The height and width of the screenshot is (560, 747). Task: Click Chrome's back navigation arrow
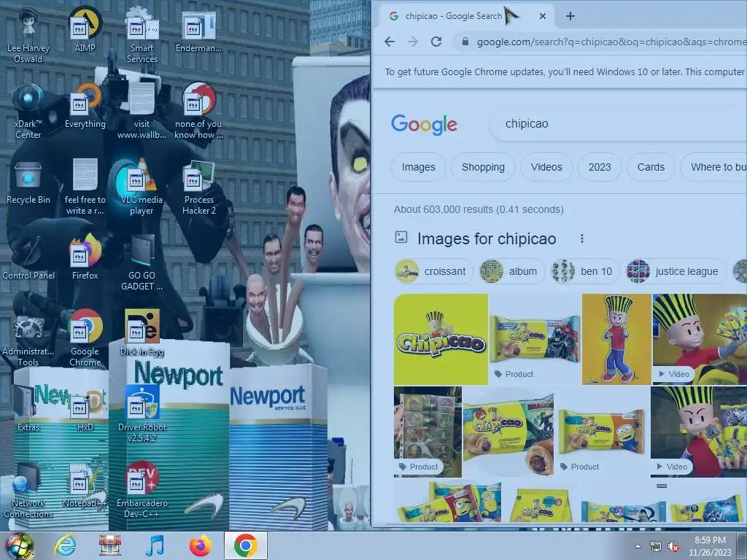pyautogui.click(x=390, y=42)
